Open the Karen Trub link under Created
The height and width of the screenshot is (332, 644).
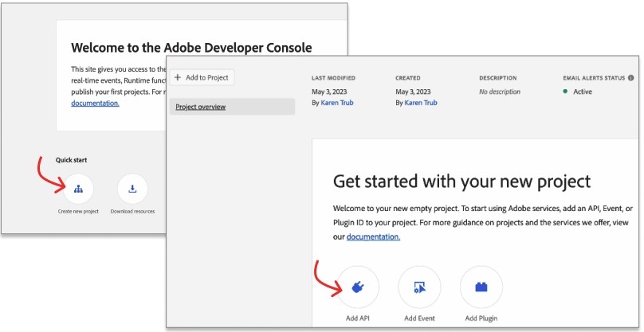421,103
